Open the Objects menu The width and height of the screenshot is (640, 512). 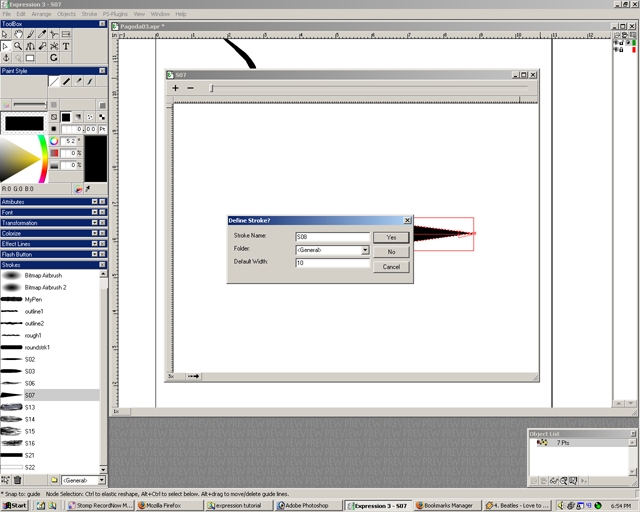point(66,14)
